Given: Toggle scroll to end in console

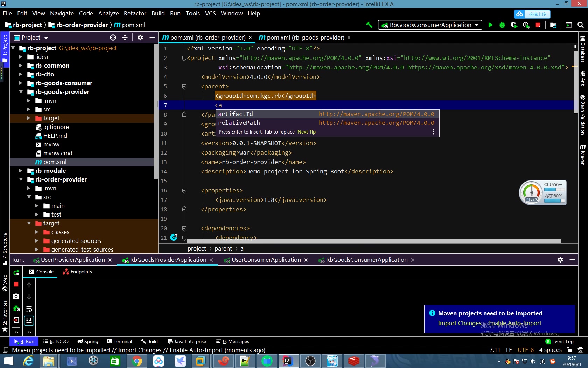Looking at the screenshot, I should click(x=29, y=320).
